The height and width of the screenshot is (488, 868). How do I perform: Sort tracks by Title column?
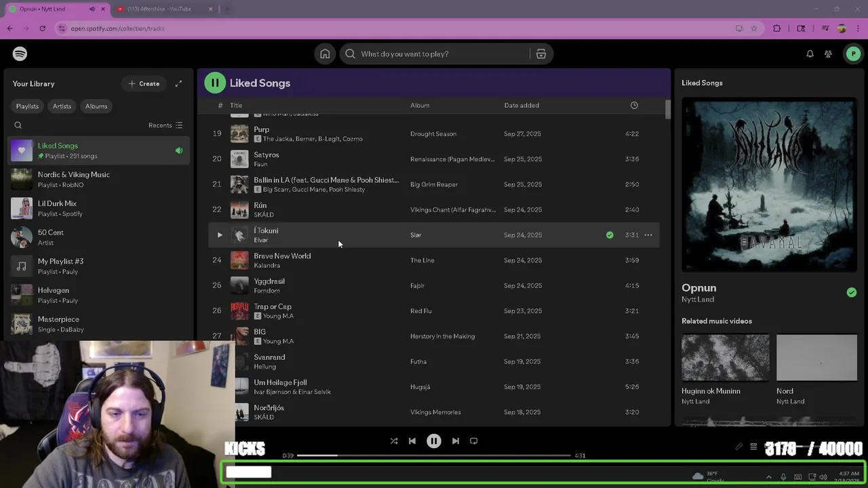coord(236,105)
